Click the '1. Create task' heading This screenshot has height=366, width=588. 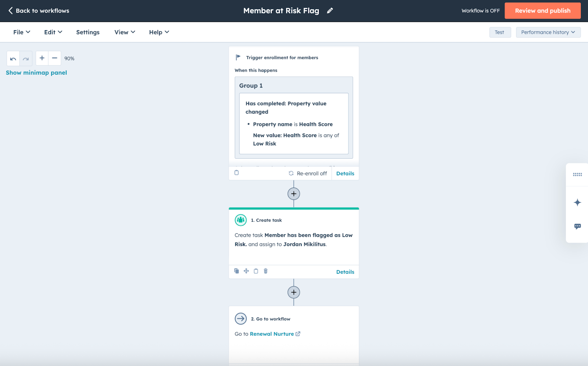click(266, 220)
